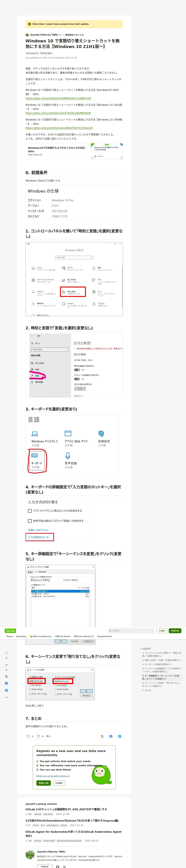Open the @ynott (Tetsrou YNO) author link at top
The image size is (186, 868).
[44, 35]
